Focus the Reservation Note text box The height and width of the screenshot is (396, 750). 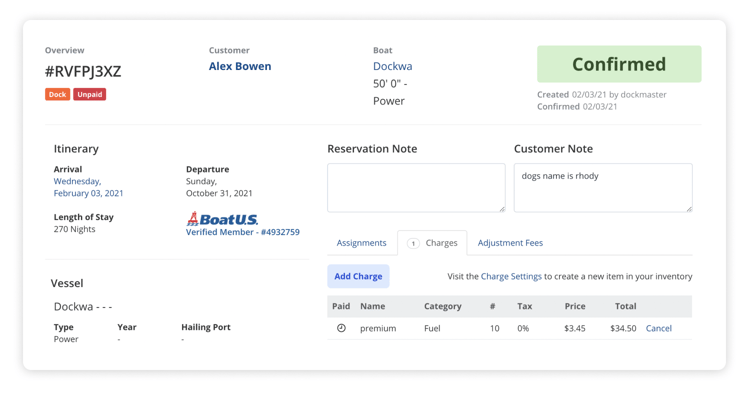point(416,187)
